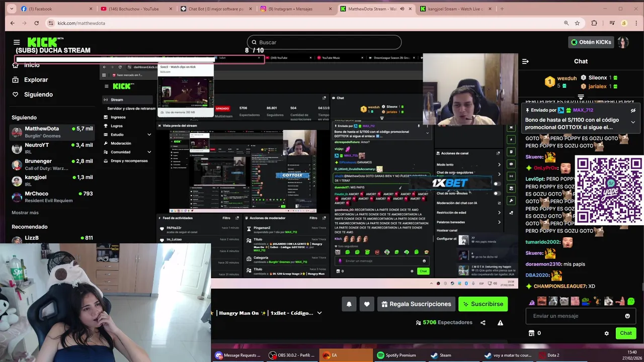Expand the pinned message chevron
The width and height of the screenshot is (644, 362).
(x=633, y=122)
